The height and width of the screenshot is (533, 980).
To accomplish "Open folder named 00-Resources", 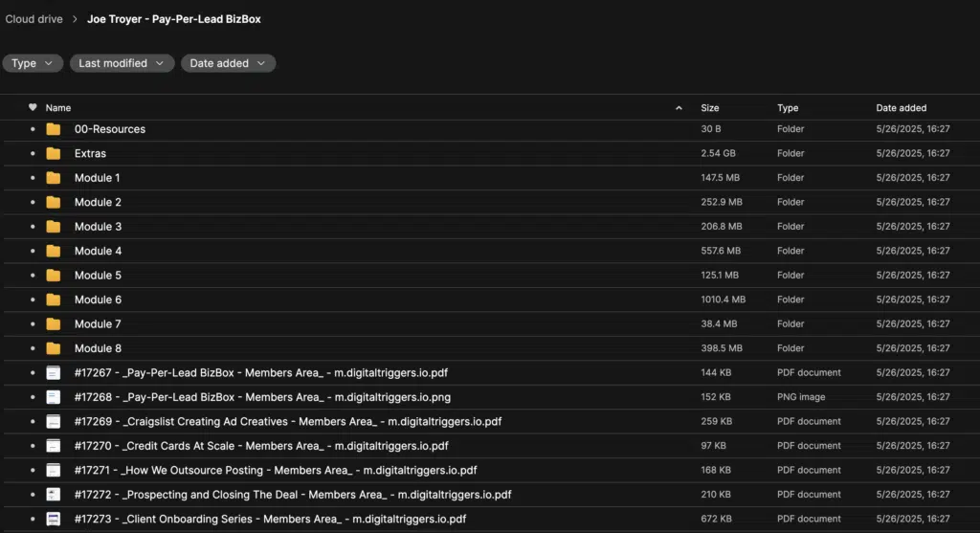I will pyautogui.click(x=110, y=129).
